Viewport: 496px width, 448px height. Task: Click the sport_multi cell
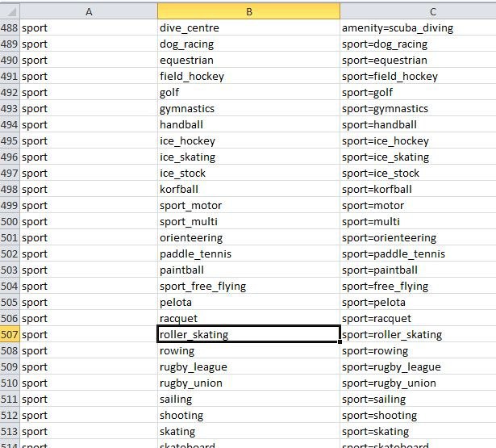point(249,221)
